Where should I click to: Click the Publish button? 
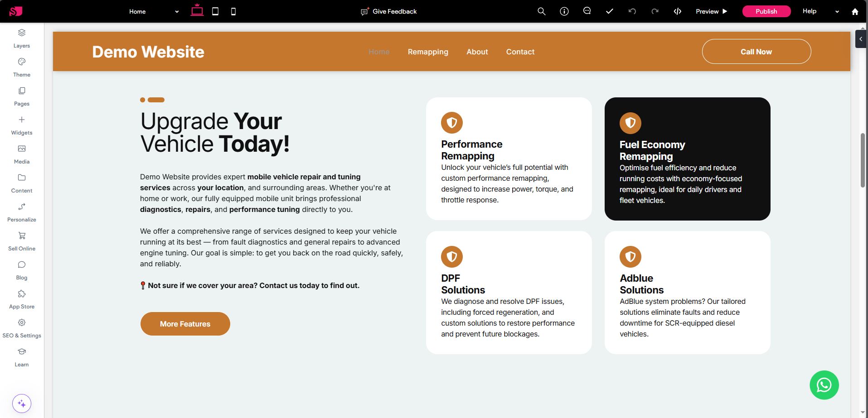tap(766, 11)
